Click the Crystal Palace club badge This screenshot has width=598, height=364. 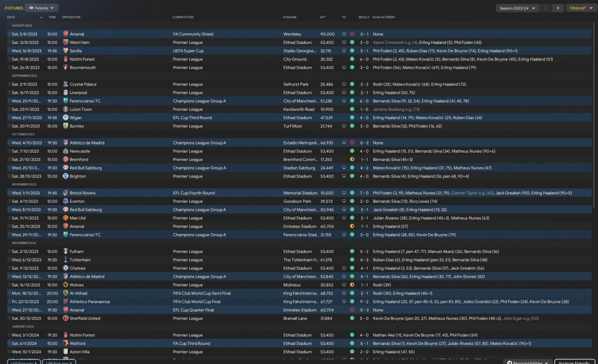(x=65, y=85)
